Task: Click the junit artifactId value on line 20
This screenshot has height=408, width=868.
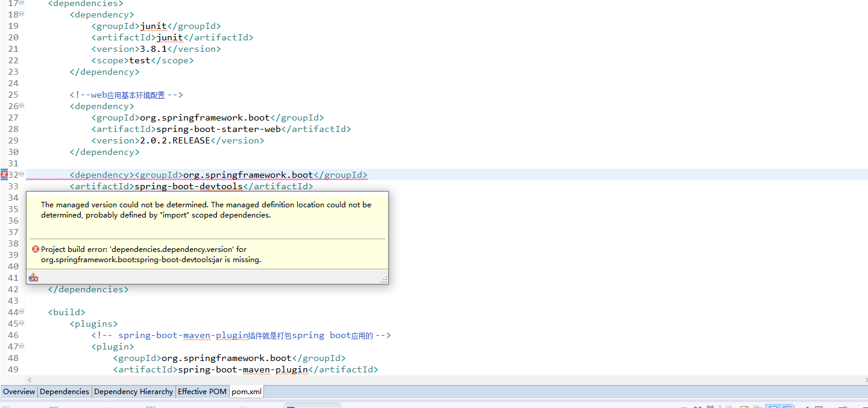Action: (x=169, y=37)
